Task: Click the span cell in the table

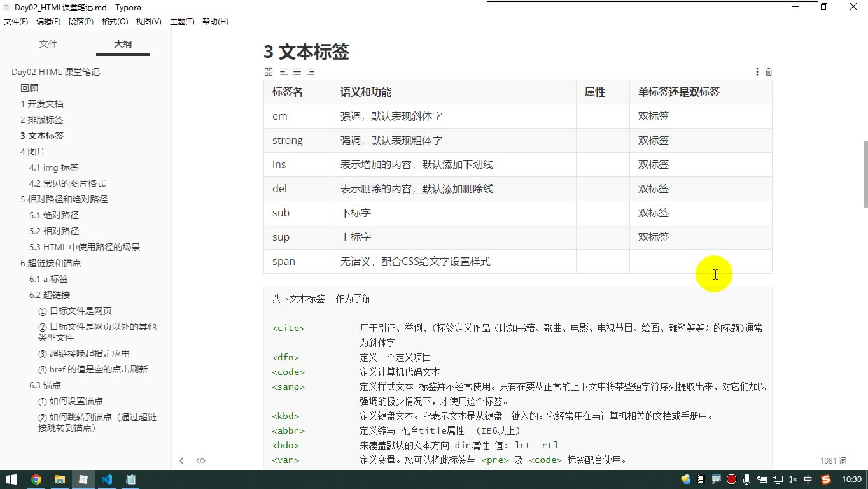Action: click(298, 261)
